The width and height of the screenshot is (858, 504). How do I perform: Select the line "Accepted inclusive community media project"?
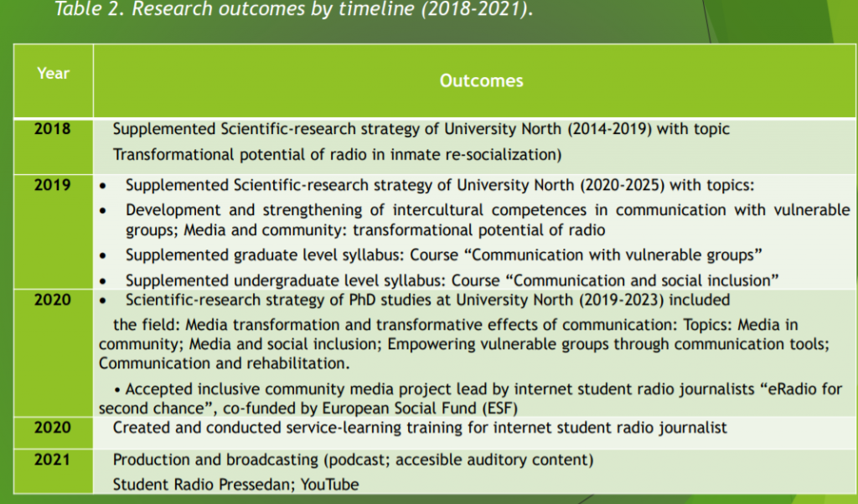[x=478, y=389]
